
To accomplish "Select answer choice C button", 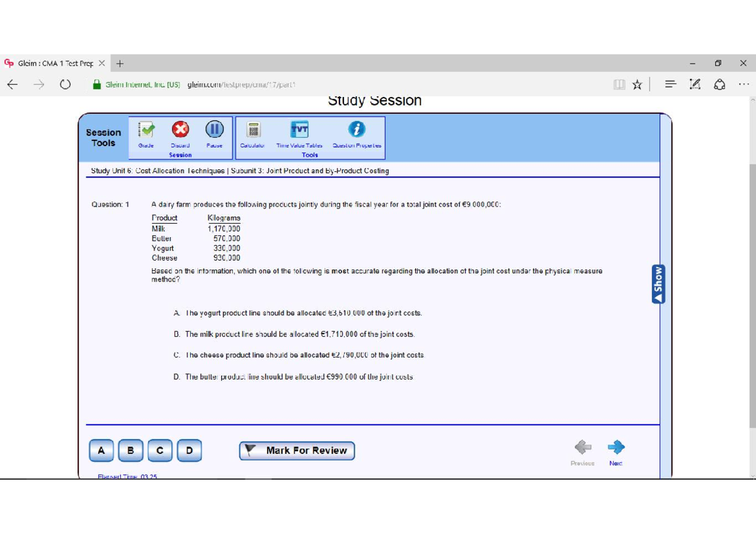I will pyautogui.click(x=160, y=450).
